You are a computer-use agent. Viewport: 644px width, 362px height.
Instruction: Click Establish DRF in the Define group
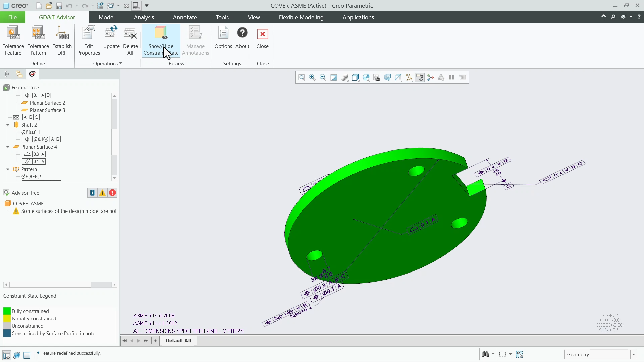click(62, 41)
